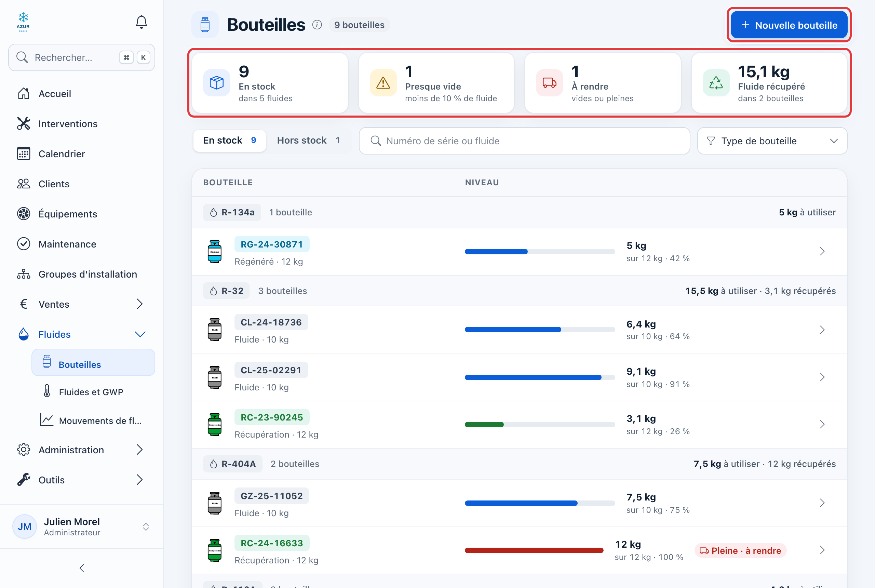875x588 pixels.
Task: Collapse the Fluides submenu
Action: point(140,334)
